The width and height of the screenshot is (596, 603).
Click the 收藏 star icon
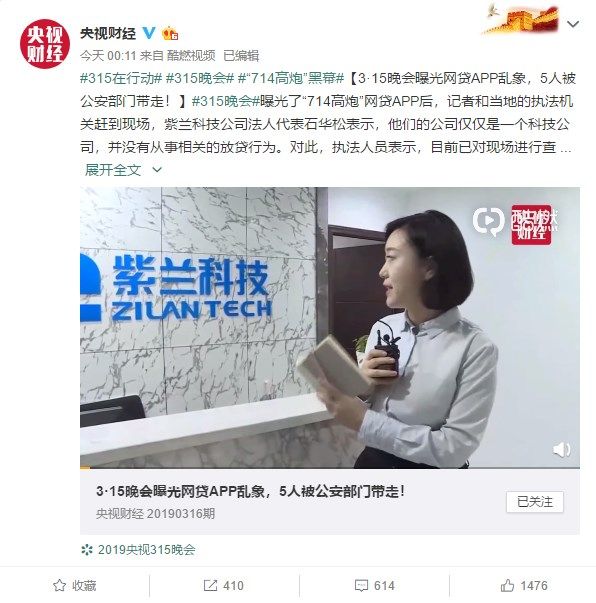[x=59, y=586]
